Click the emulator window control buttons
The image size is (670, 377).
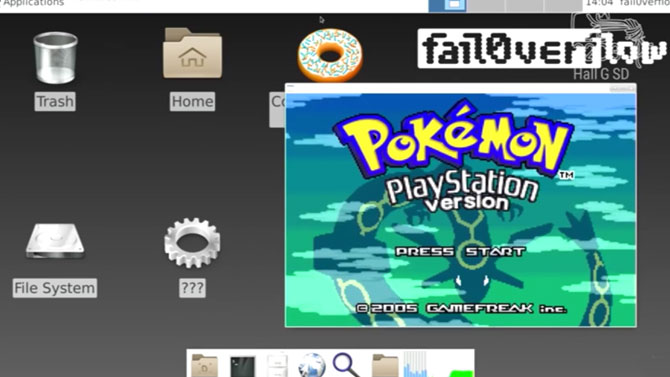point(622,88)
